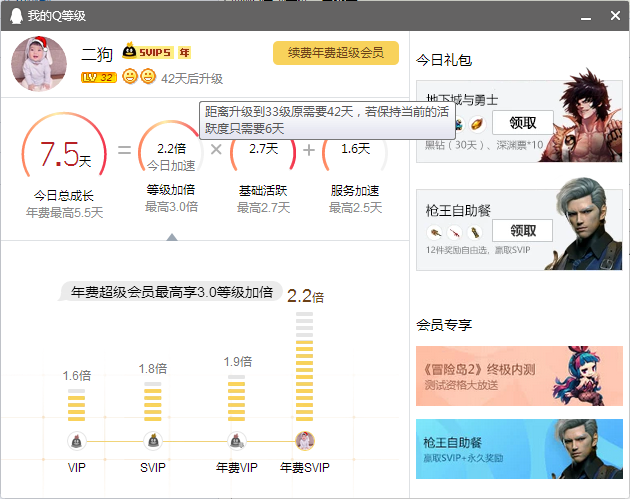630x499 pixels.
Task: Click the 1.6倍 VIP bar
Action: [76, 405]
